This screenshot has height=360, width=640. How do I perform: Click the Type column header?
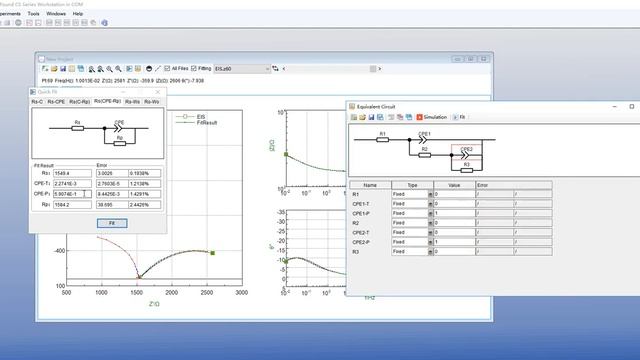pos(412,185)
